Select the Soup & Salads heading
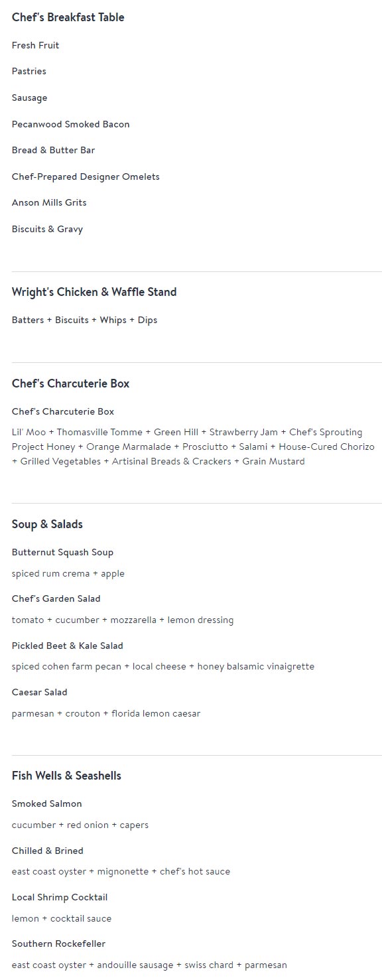This screenshot has height=980, width=382. coord(47,524)
